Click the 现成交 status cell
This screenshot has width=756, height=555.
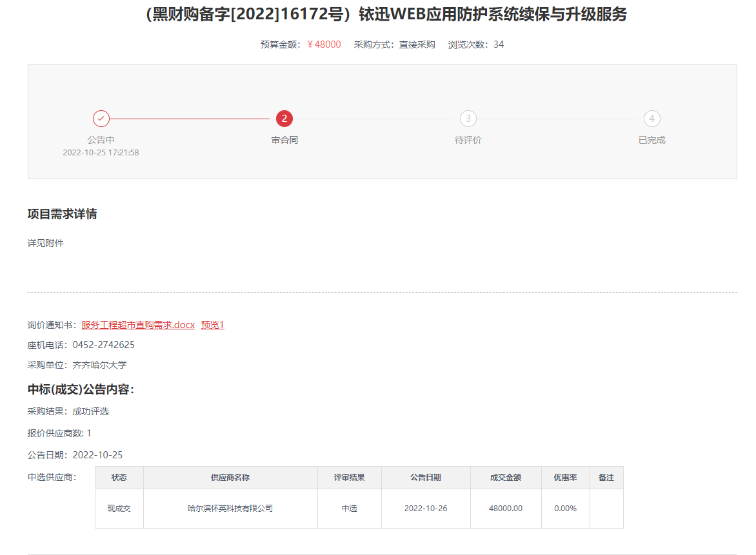click(119, 509)
